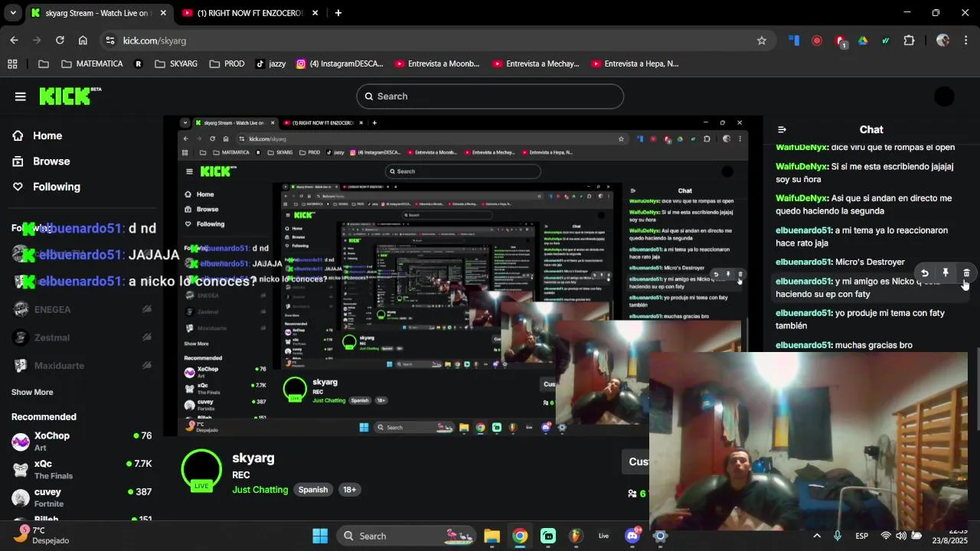Go to Home in Kick sidebar
The height and width of the screenshot is (551, 980).
(37, 135)
